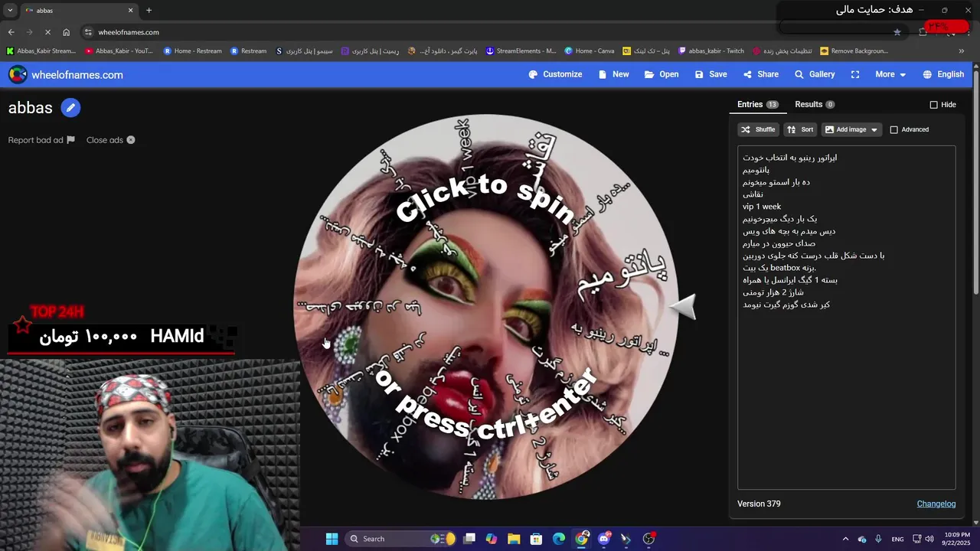Switch to the Results tab
This screenshot has width=980, height=551.
[x=815, y=104]
